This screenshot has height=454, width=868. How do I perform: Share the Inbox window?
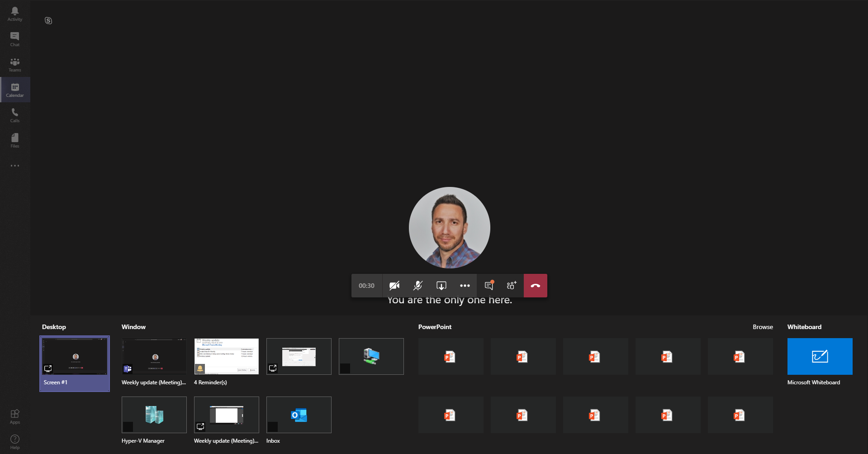tap(299, 415)
